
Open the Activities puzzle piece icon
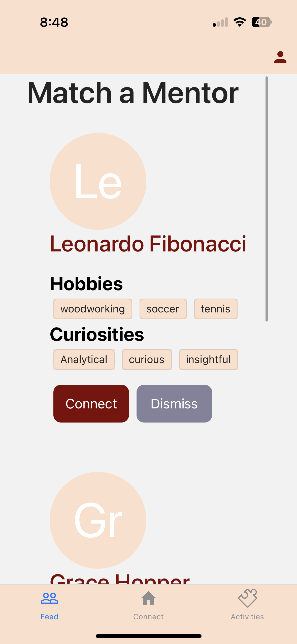247,598
